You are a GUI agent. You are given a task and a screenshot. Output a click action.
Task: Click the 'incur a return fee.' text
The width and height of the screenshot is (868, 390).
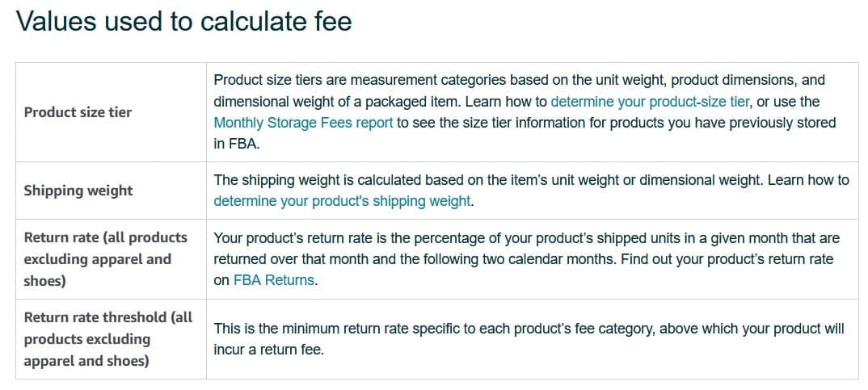coord(268,350)
